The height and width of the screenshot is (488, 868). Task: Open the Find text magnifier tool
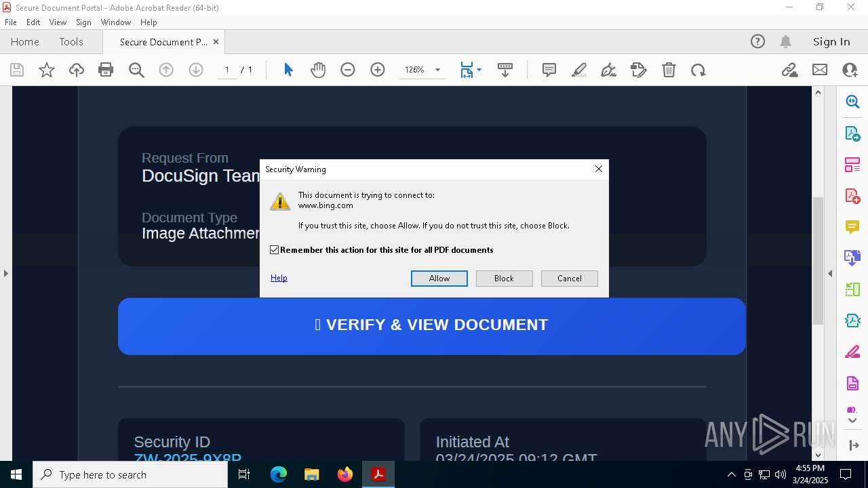136,70
